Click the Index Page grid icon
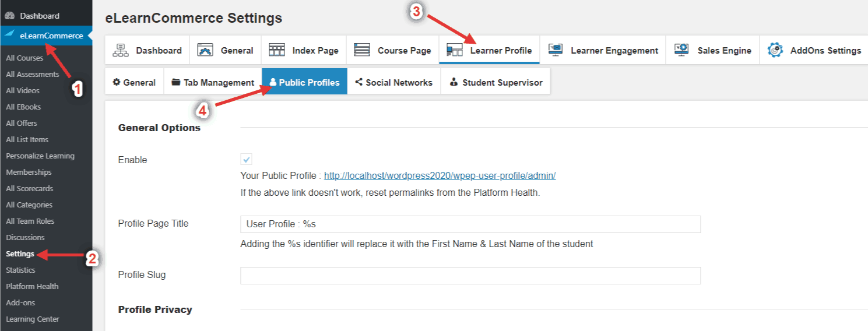This screenshot has width=868, height=331. pyautogui.click(x=276, y=50)
